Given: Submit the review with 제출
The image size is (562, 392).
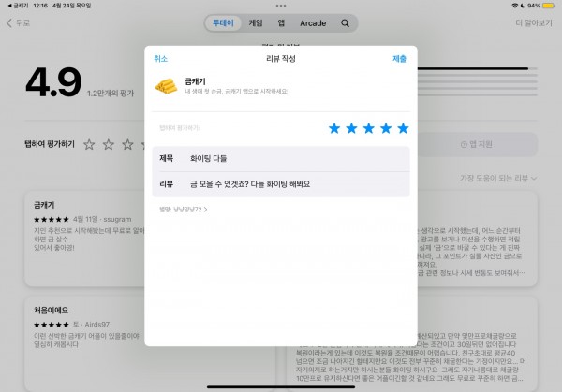Looking at the screenshot, I should click(399, 58).
